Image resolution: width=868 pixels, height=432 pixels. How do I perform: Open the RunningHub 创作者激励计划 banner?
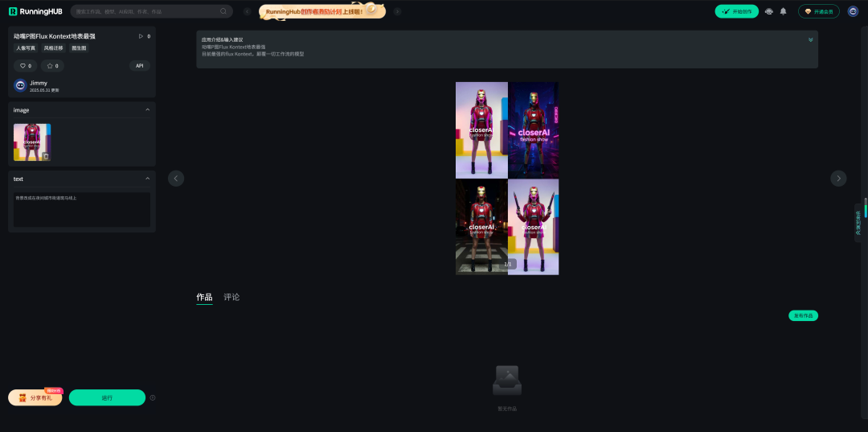322,11
